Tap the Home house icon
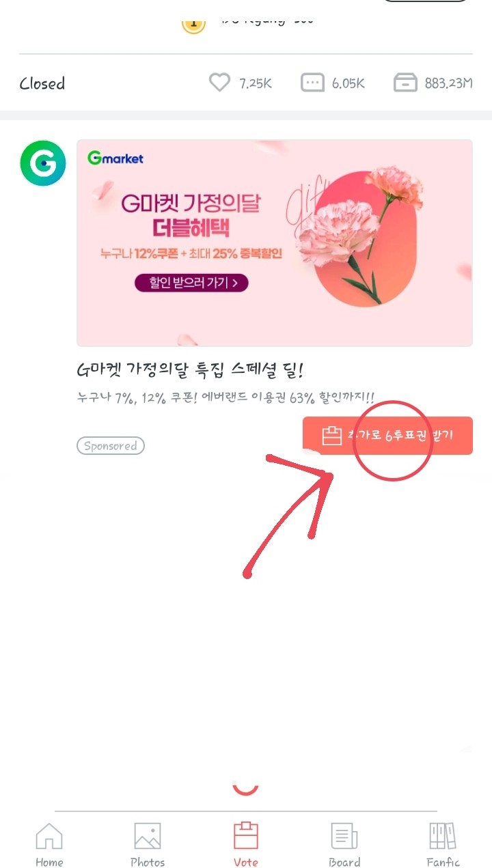Viewport: 492px width, 868px height. 49,836
